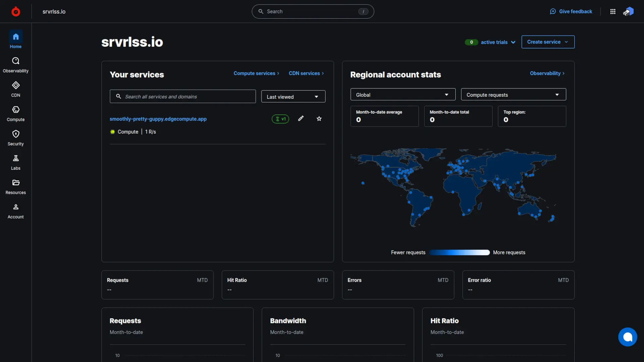The height and width of the screenshot is (362, 644).
Task: Click the active trials count badge
Action: click(471, 42)
